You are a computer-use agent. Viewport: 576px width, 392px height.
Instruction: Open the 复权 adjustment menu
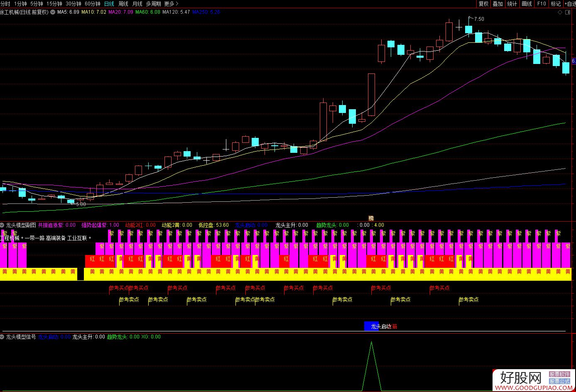tap(484, 4)
